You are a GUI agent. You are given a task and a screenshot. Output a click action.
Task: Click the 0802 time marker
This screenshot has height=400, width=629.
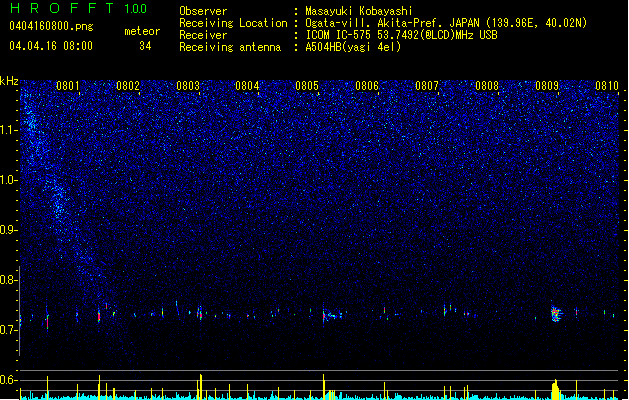pos(128,85)
